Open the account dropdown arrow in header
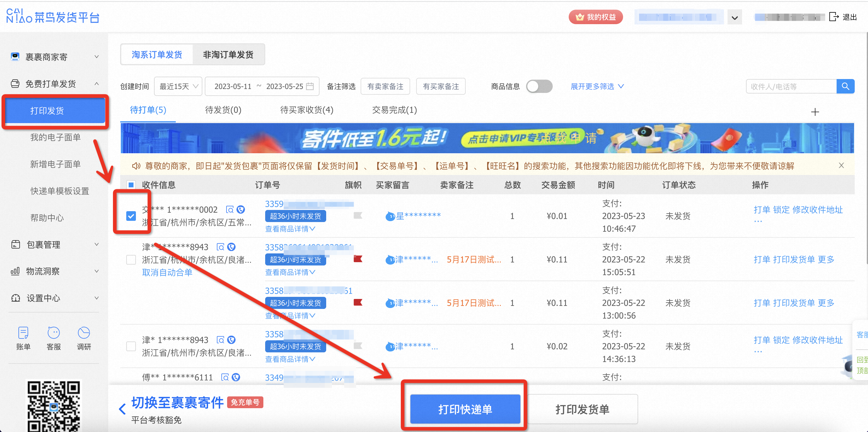 click(x=735, y=17)
